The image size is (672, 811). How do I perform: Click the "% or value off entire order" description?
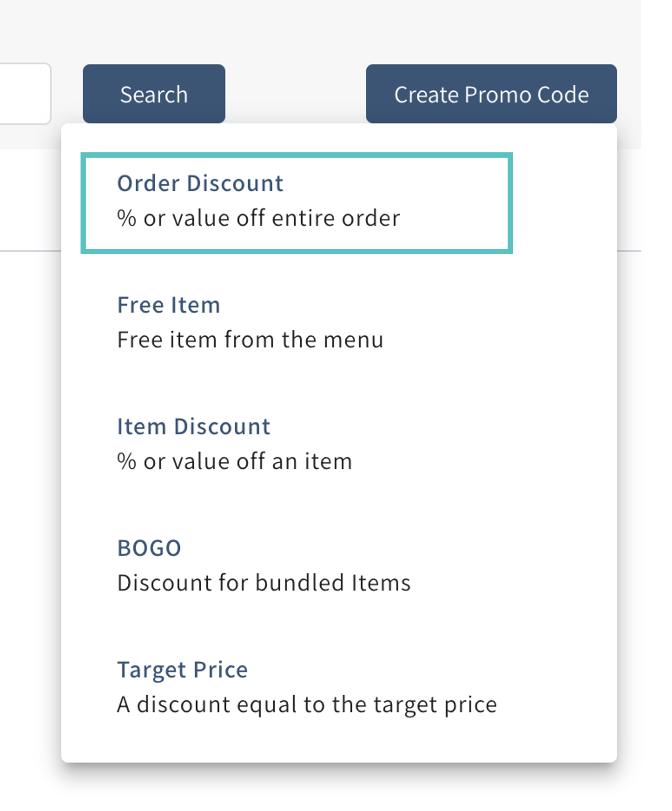point(258,218)
